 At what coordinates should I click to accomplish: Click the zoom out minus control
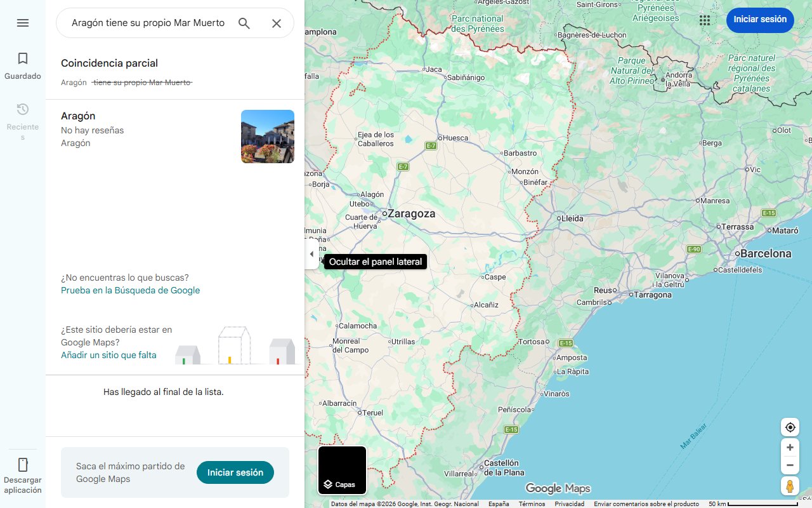(x=790, y=465)
